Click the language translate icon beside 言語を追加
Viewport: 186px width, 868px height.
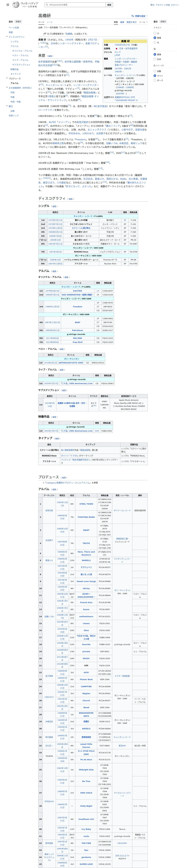point(133,16)
